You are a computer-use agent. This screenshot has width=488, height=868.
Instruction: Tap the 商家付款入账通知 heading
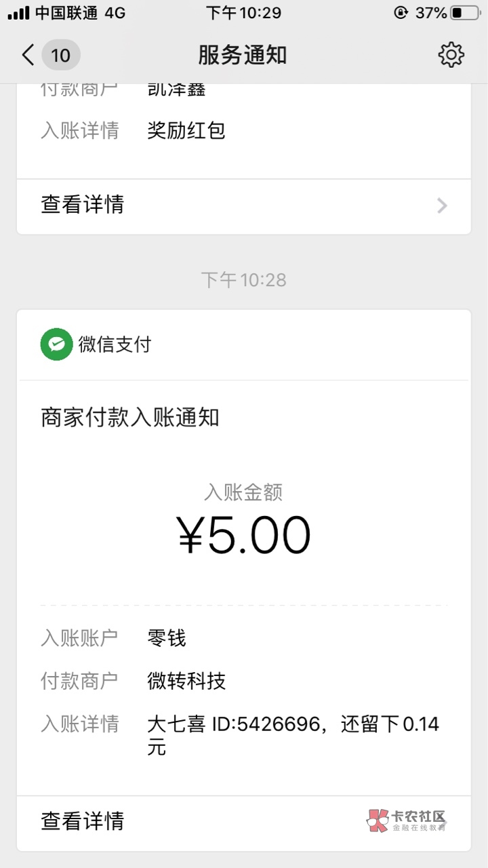[130, 417]
